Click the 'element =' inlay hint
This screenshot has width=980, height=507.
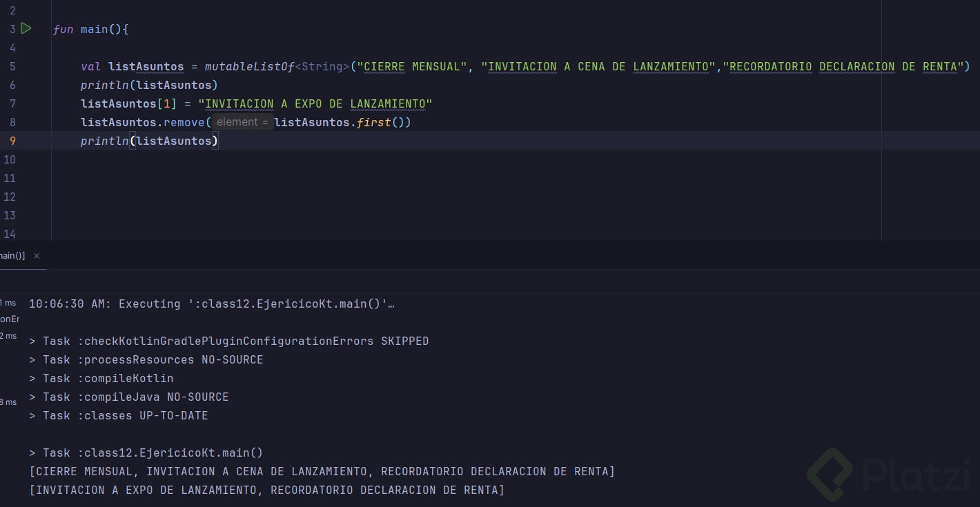tap(242, 122)
